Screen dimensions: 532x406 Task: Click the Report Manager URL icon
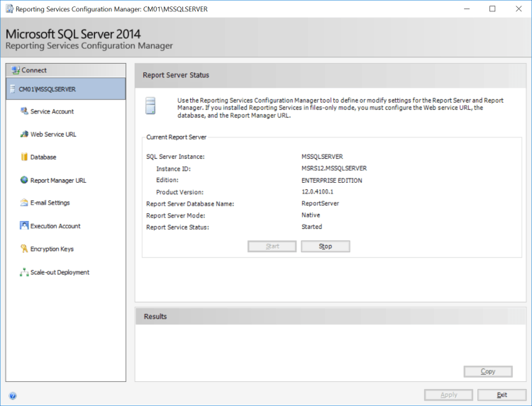24,180
